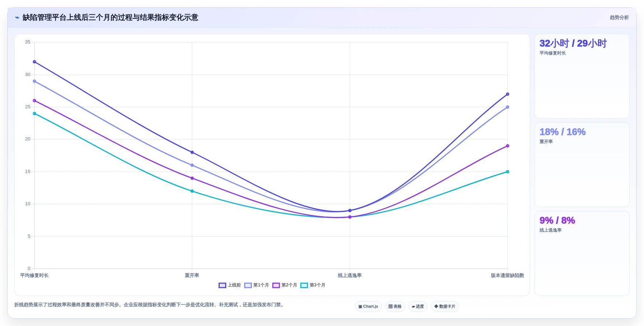644x326 pixels.
Task: Hide the 第2个月 series via legend label
Action: [x=289, y=285]
